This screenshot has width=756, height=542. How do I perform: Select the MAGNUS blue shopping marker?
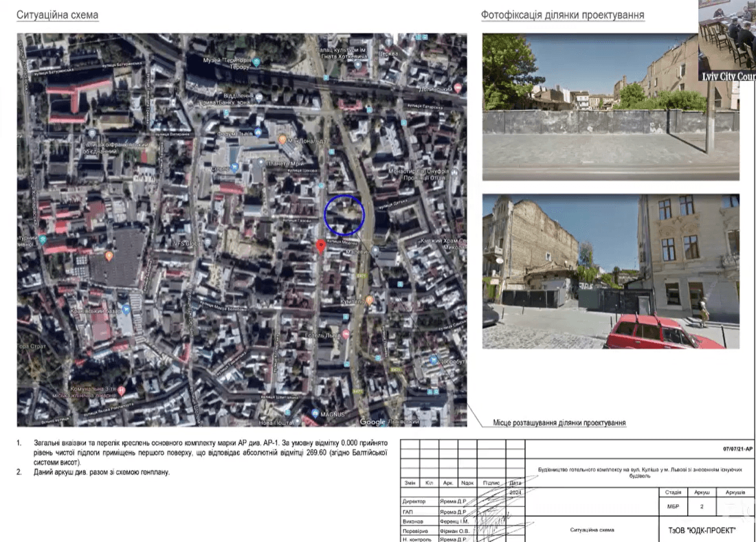pyautogui.click(x=315, y=414)
